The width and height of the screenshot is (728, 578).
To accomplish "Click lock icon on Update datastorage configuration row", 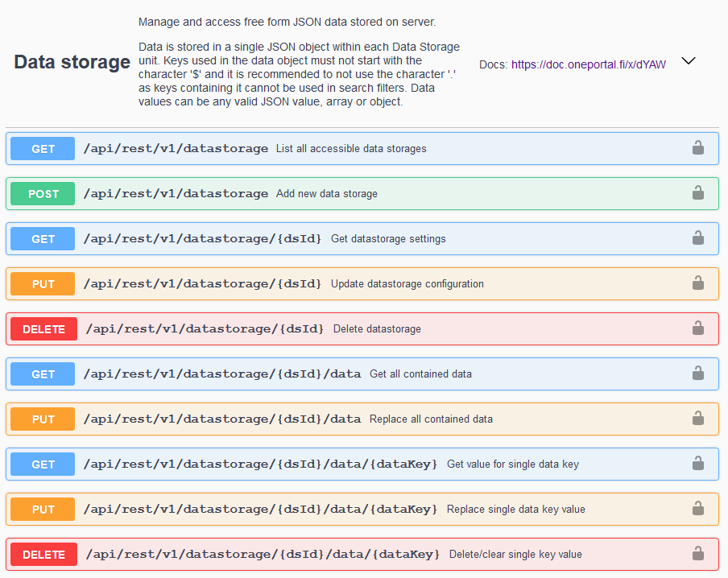I will coord(697,283).
